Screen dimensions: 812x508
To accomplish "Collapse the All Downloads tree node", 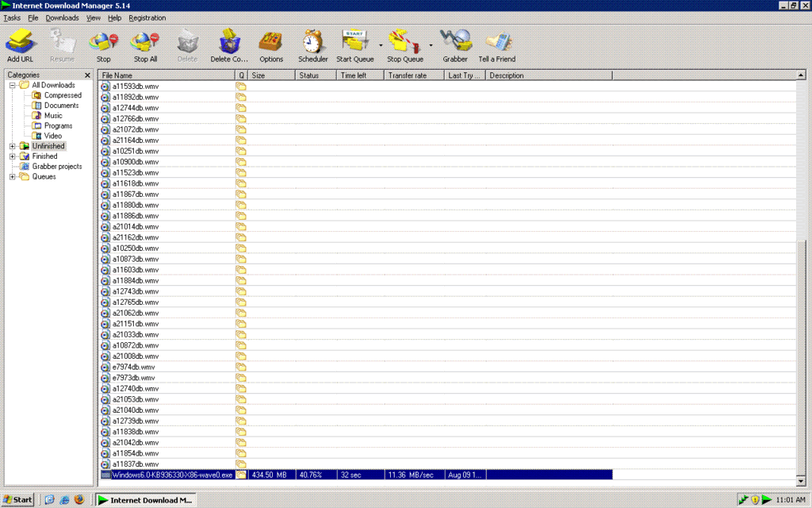I will [13, 85].
